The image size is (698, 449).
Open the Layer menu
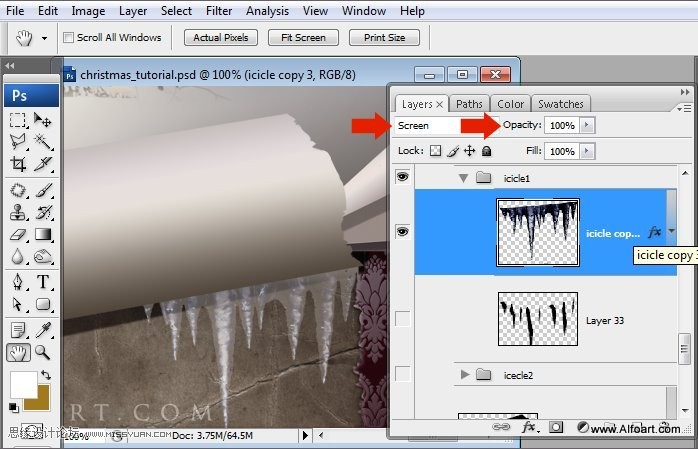(x=133, y=11)
